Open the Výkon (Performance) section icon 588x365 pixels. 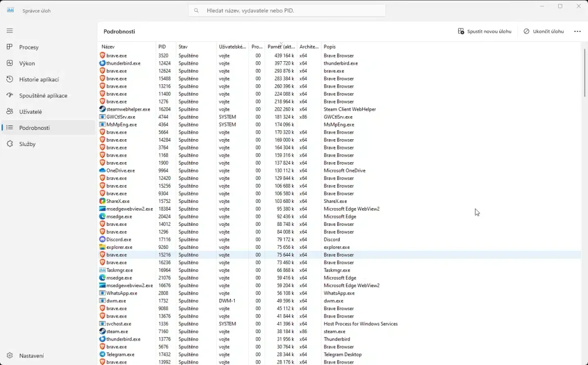point(10,63)
